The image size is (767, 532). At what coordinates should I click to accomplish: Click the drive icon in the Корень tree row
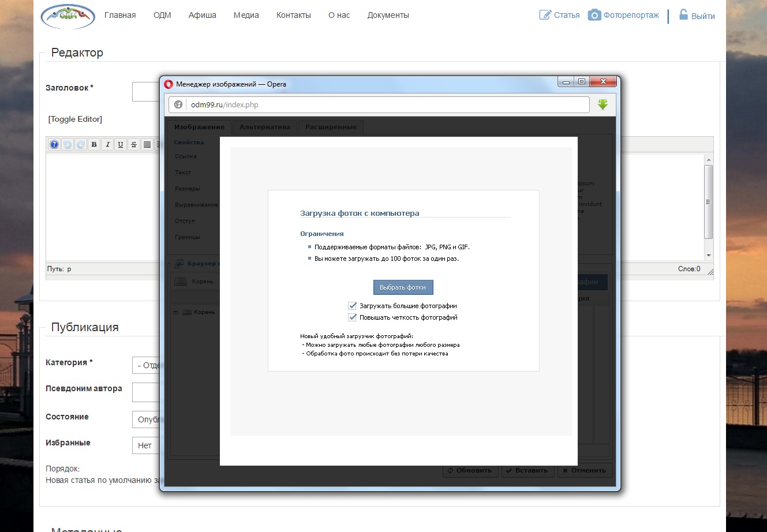tap(186, 312)
